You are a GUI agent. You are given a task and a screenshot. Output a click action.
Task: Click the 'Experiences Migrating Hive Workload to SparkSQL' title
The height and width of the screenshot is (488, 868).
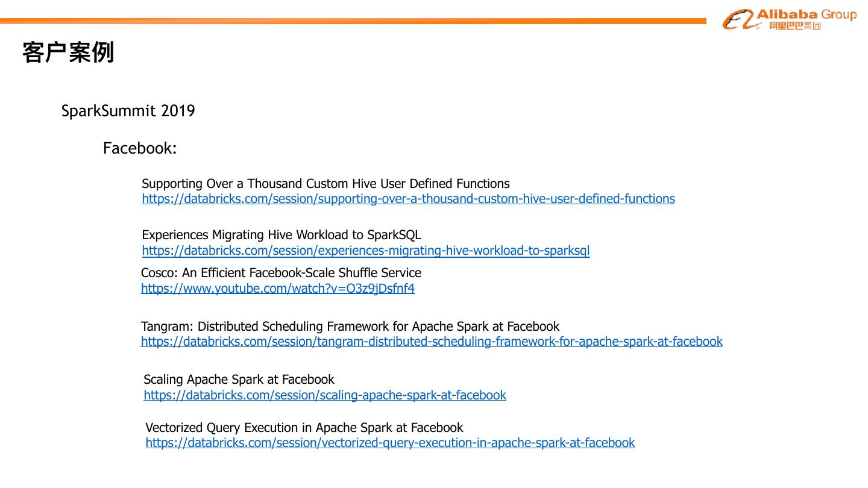tap(281, 235)
